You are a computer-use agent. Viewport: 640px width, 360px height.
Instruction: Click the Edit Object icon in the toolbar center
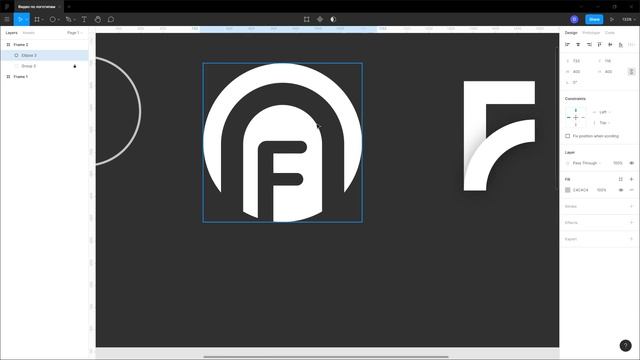click(307, 19)
